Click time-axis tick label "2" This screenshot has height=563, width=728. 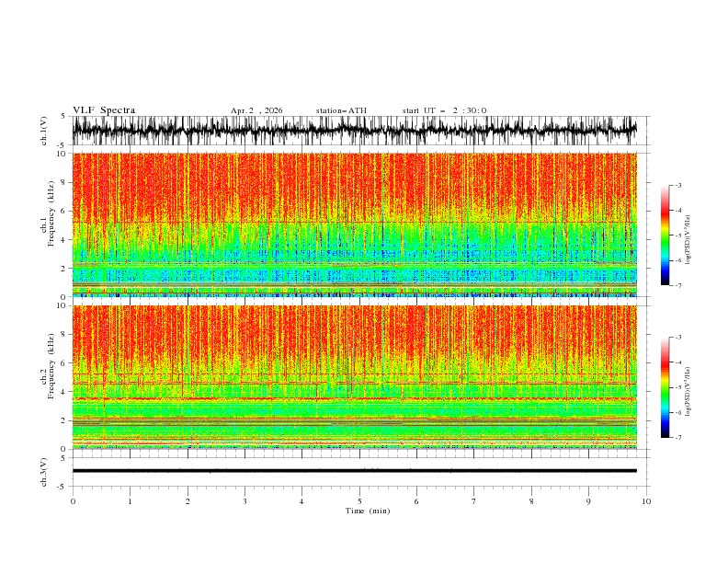coord(188,501)
